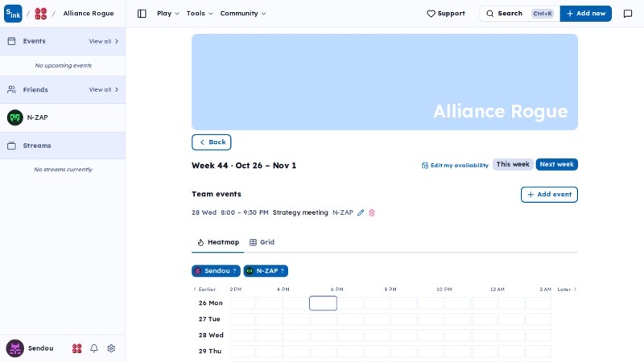Click the edit availability calendar icon
The width and height of the screenshot is (644, 362).
425,166
